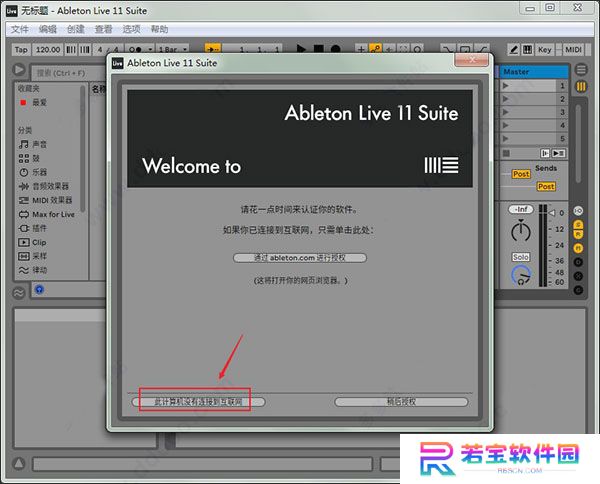The image size is (600, 484).
Task: Select 最爱 in the collections list
Action: tap(39, 103)
